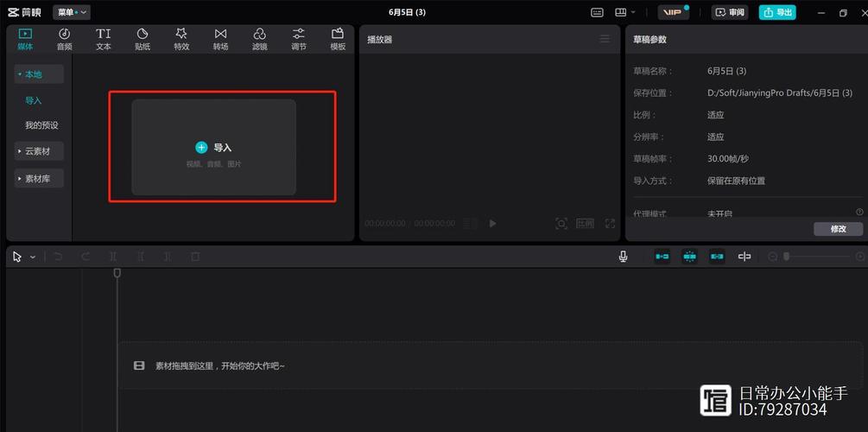Viewport: 868px width, 432px height.
Task: Expand the layout dropdown arrow
Action: point(633,12)
